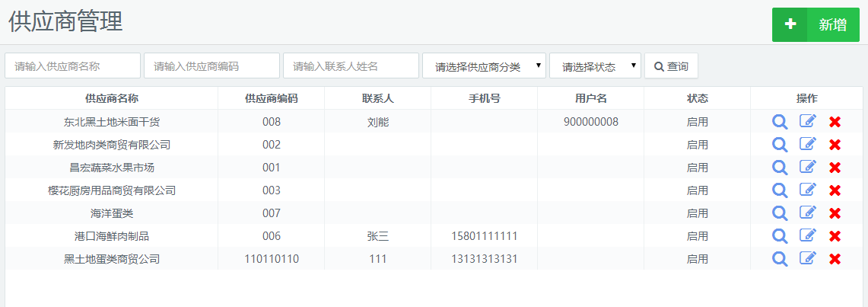This screenshot has height=307, width=868.
Task: Click the 请输入供应商编码 text field
Action: coord(211,66)
